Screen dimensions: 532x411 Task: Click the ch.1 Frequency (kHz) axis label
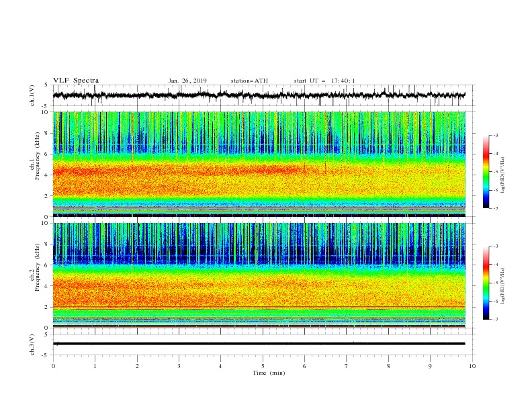pos(35,154)
